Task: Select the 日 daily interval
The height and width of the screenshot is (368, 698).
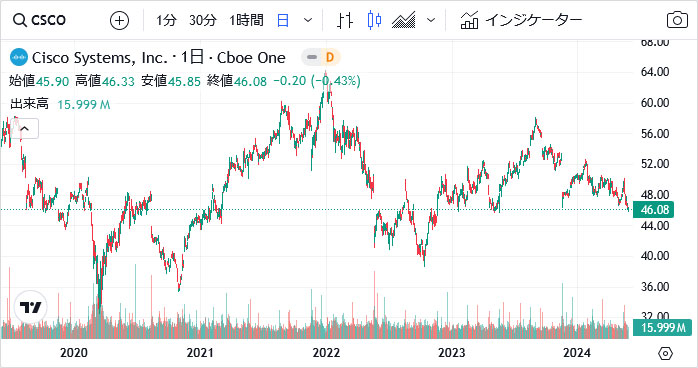Action: pos(283,20)
